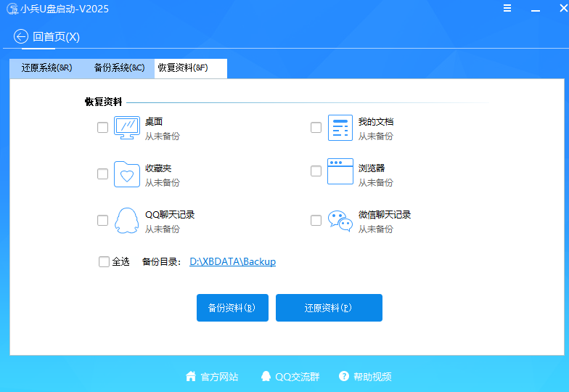Click the 备份目录: label
This screenshot has height=392, width=569.
[x=161, y=261]
